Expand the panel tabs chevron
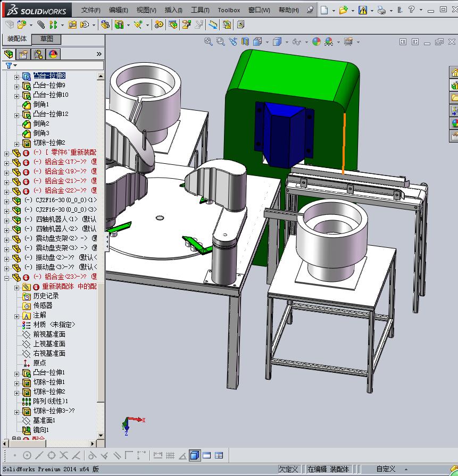Image resolution: width=458 pixels, height=476 pixels. 99,54
